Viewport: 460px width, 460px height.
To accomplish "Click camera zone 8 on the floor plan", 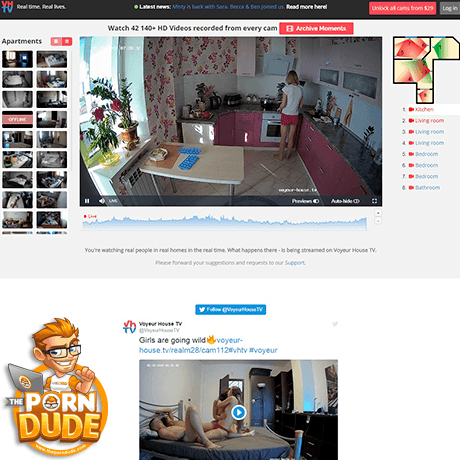I will (x=425, y=96).
